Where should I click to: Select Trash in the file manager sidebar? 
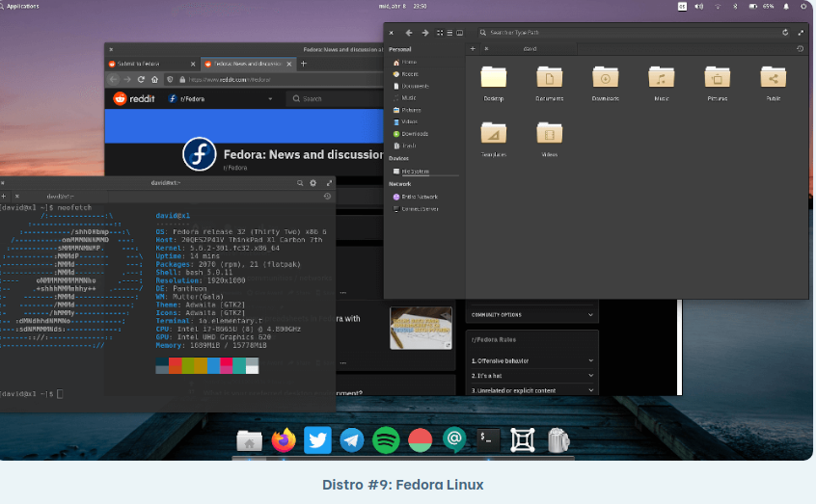tap(409, 146)
